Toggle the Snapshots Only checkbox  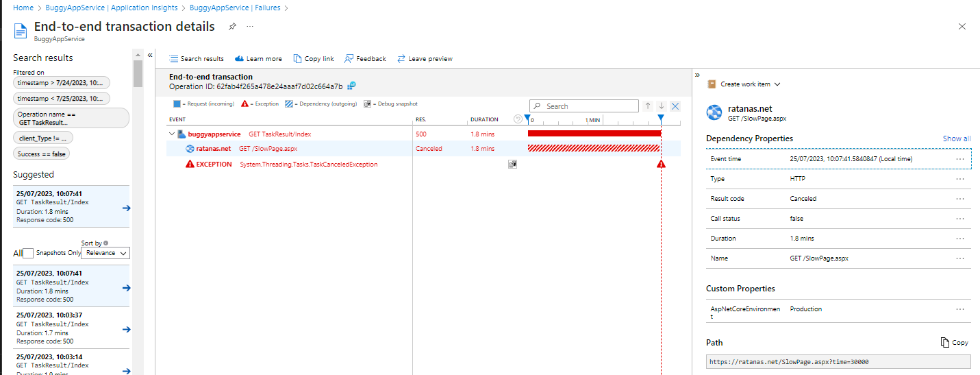[28, 253]
